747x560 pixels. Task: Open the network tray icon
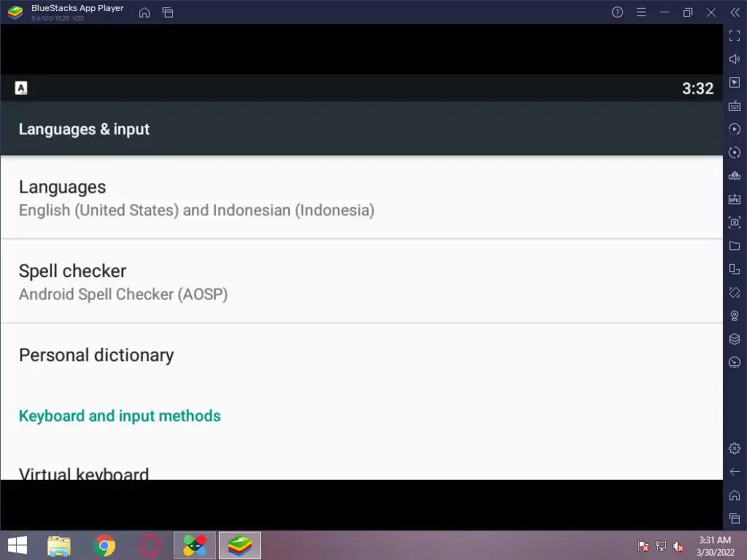661,546
